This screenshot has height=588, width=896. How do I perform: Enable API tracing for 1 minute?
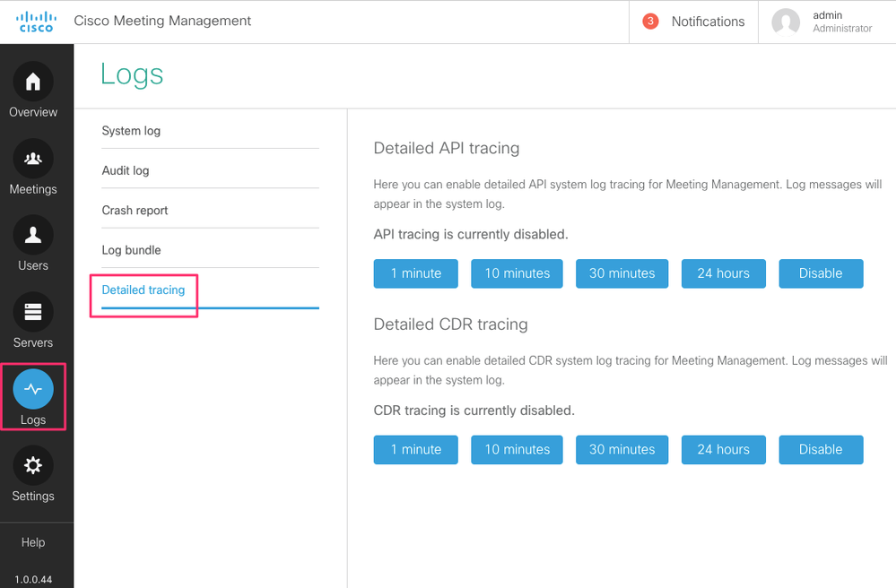coord(416,273)
